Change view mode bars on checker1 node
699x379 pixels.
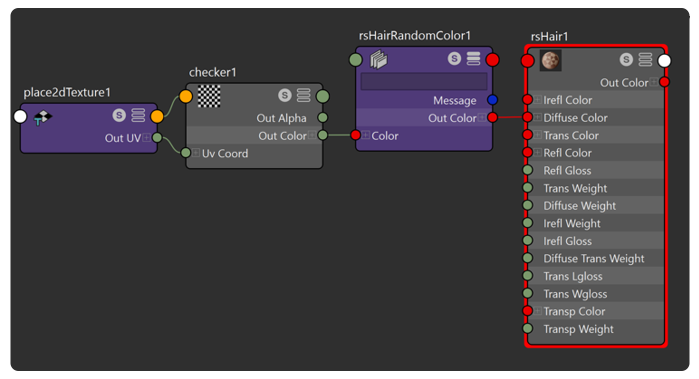(x=304, y=95)
